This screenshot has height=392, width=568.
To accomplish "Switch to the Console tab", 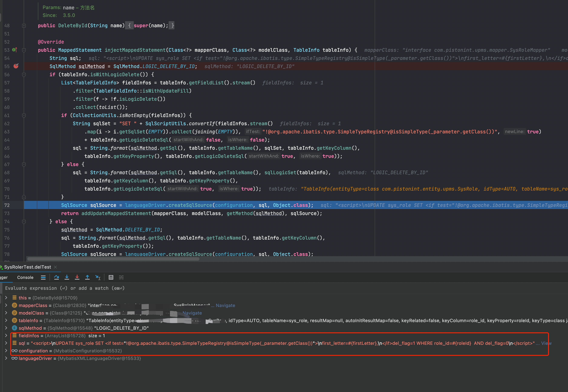I will pos(25,277).
